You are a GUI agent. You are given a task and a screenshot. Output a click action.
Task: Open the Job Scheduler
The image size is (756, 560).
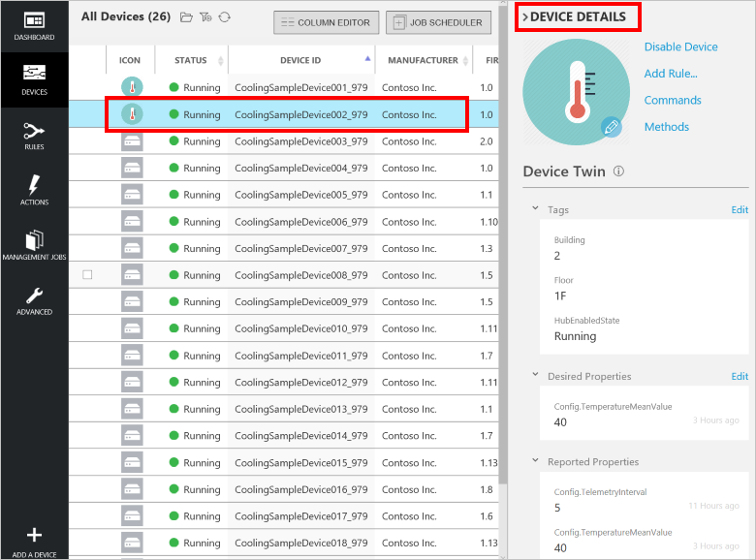pos(438,22)
